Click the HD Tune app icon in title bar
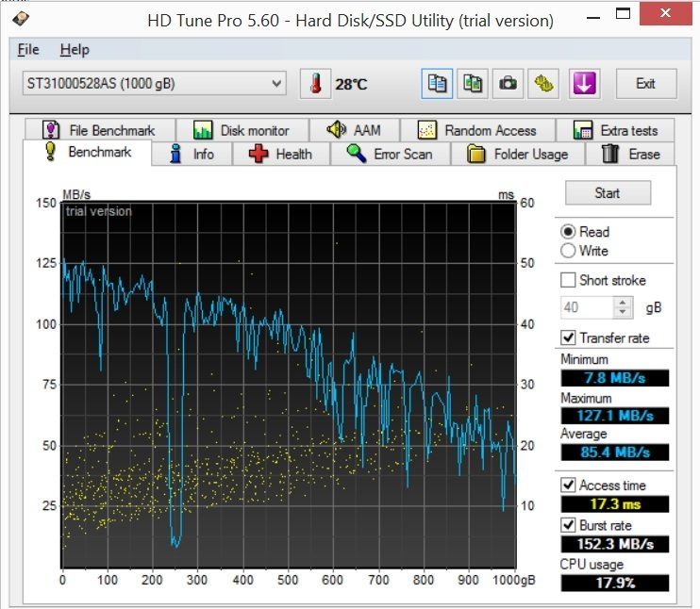The image size is (700, 609). (x=21, y=19)
